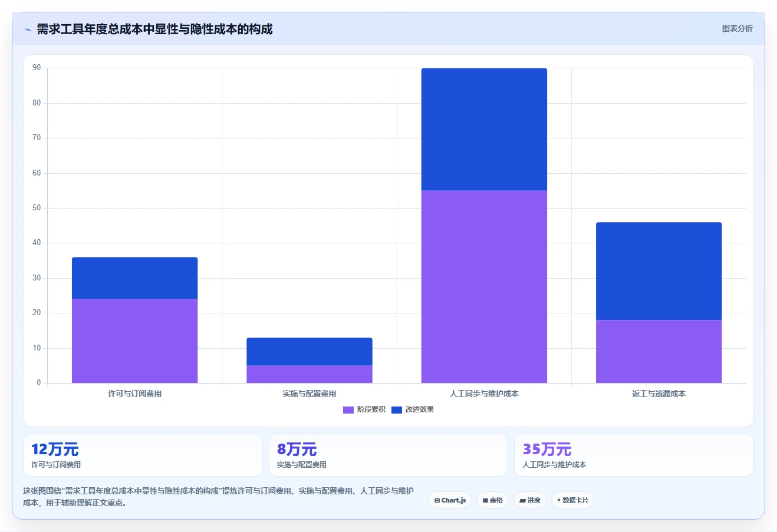The width and height of the screenshot is (777, 532).
Task: Click the 数据卡片 tag chip
Action: tap(572, 500)
